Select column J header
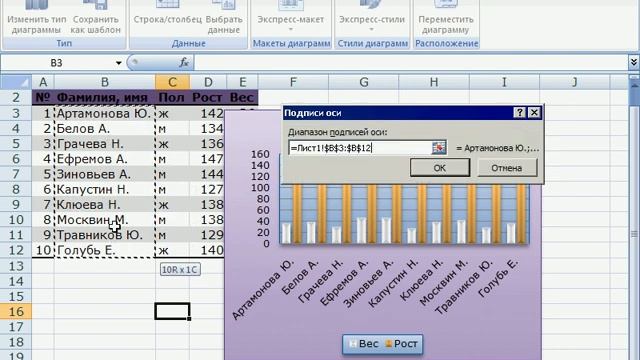Viewport: 640px width, 360px height. click(575, 82)
